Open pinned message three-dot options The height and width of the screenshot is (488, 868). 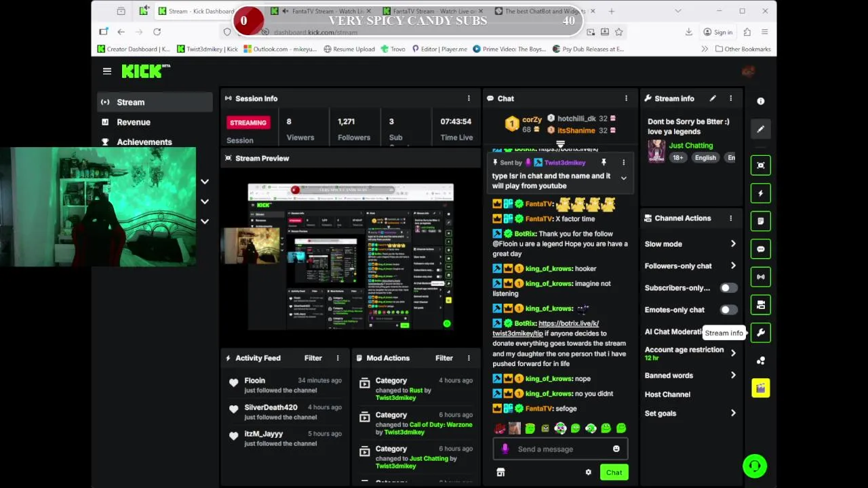click(x=623, y=163)
